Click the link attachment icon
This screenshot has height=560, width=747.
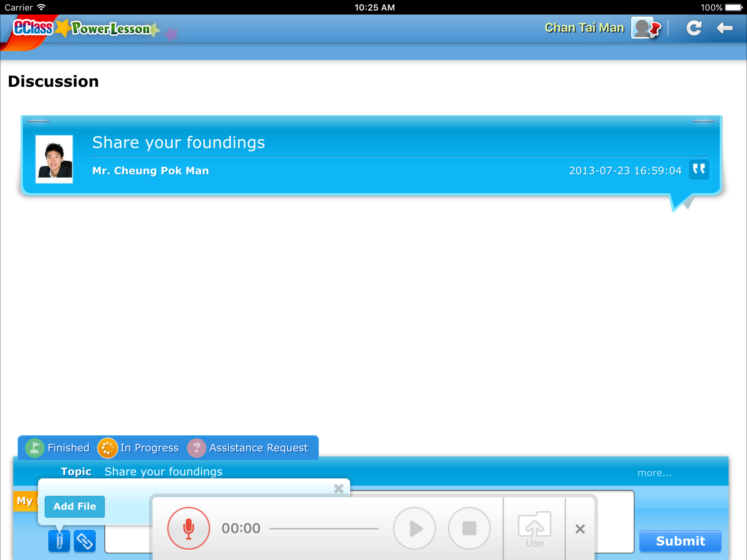(x=84, y=541)
